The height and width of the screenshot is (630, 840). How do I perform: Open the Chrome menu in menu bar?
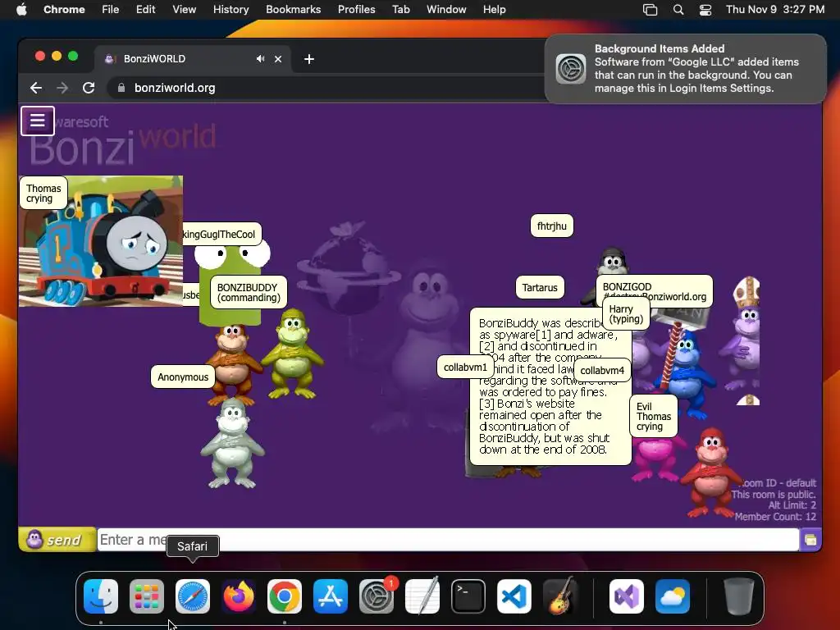point(64,9)
